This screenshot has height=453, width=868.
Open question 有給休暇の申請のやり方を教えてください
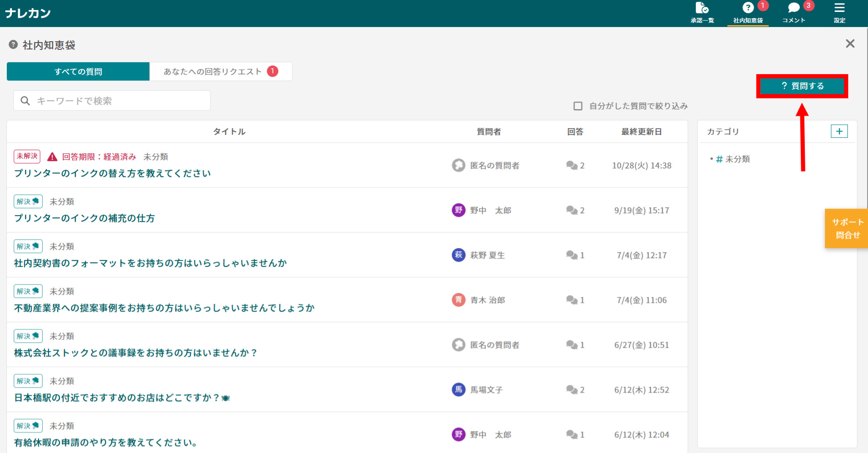(x=106, y=442)
